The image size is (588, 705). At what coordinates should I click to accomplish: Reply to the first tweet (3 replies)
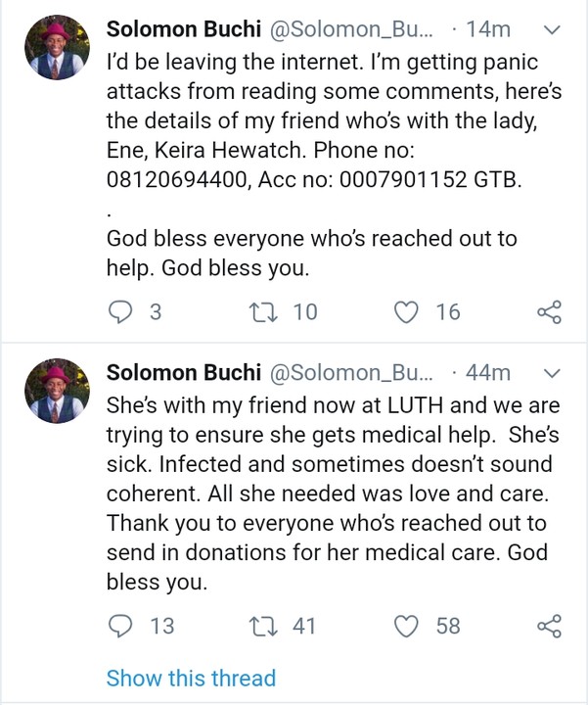coord(119,312)
